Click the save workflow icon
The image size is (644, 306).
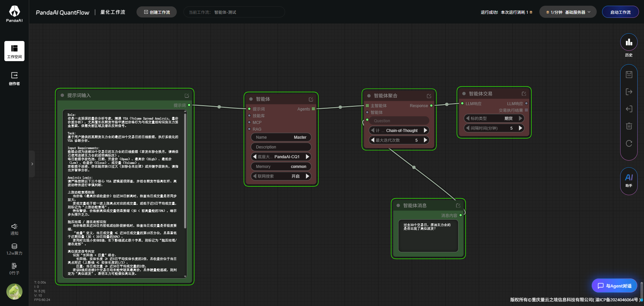click(x=629, y=75)
